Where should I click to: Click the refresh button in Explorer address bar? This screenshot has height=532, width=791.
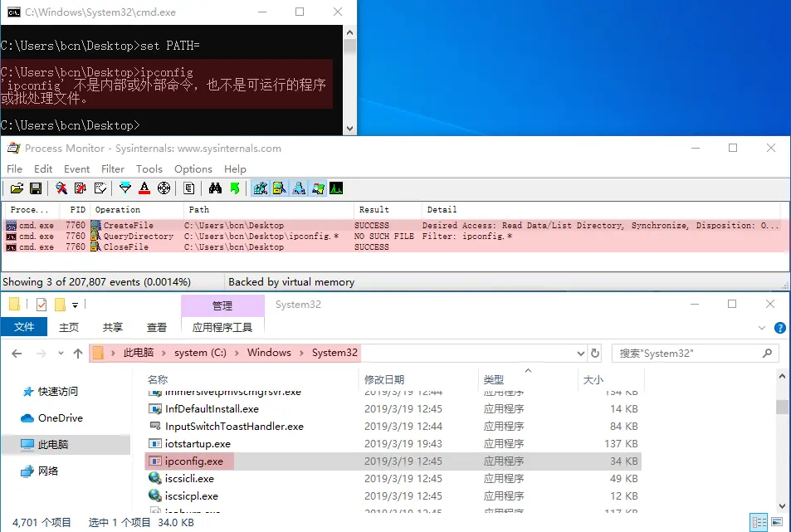click(x=595, y=353)
